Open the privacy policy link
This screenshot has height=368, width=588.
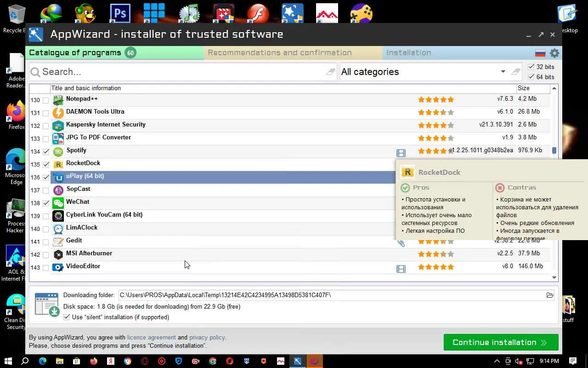[207, 338]
